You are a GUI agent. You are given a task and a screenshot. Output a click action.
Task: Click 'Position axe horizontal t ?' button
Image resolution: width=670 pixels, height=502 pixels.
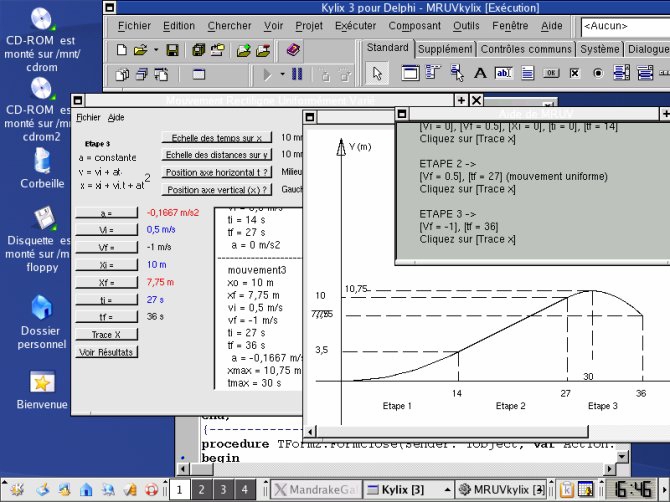click(x=217, y=172)
